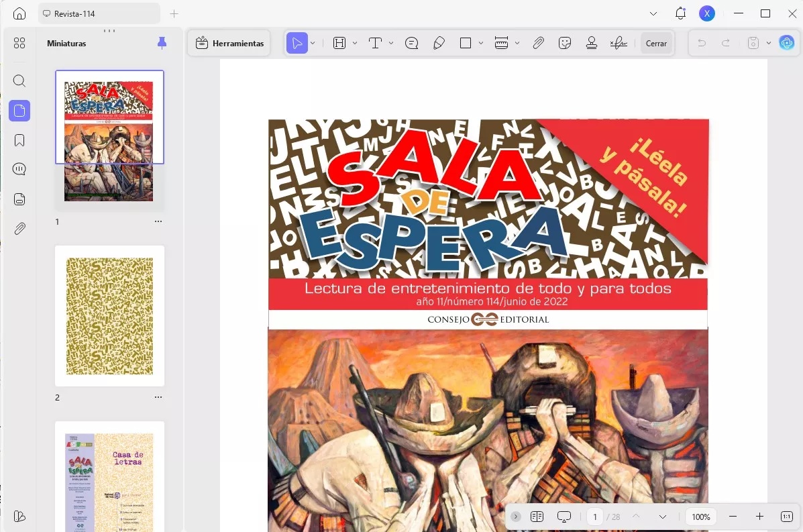This screenshot has height=532, width=803.
Task: Expand the tab list chevron
Action: 653,14
